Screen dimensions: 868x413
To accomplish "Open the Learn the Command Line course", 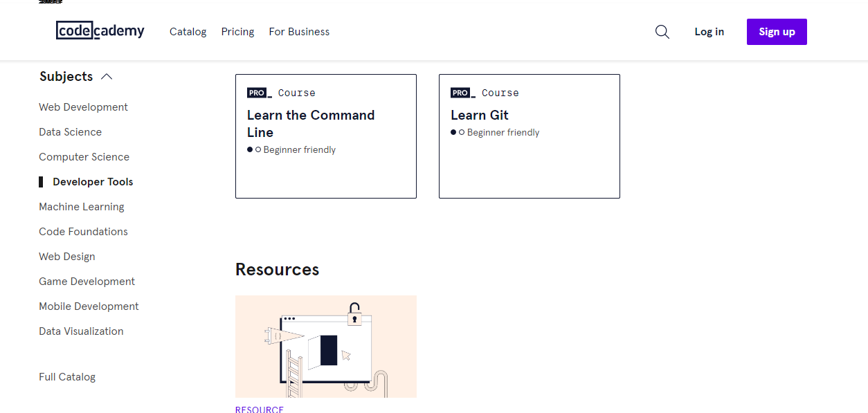I will pyautogui.click(x=311, y=123).
